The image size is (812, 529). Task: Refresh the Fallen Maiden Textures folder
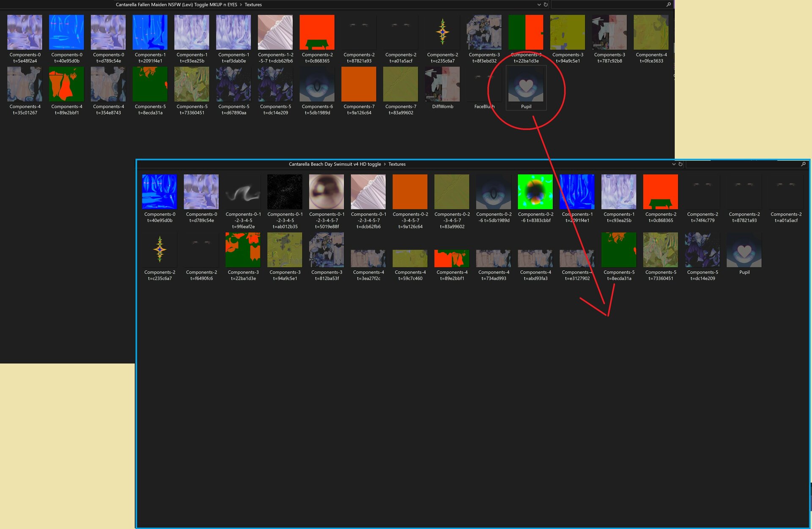pos(546,5)
